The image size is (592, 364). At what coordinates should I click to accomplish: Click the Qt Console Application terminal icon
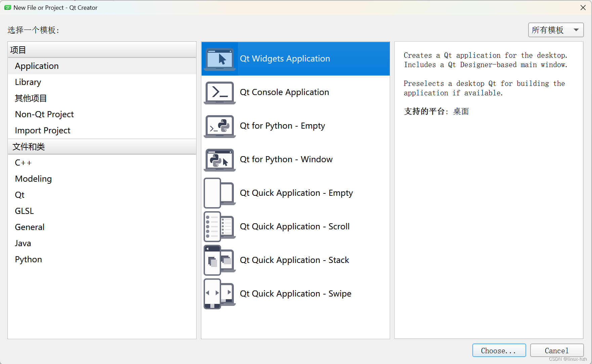[x=220, y=93]
